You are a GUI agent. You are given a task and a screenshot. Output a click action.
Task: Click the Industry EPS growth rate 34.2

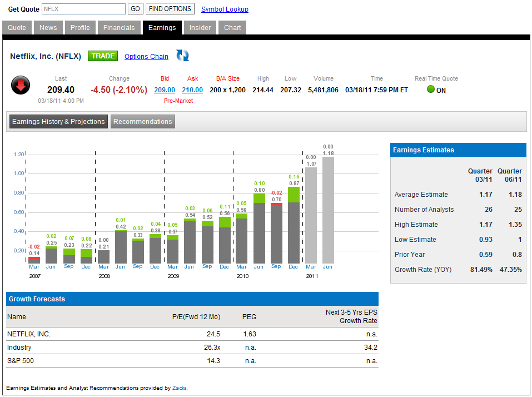[370, 347]
